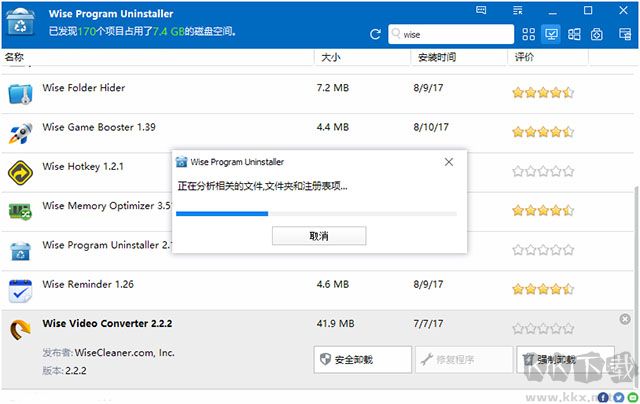Open the Windows apps view icon
Viewport: 640px width, 404px height.
coord(574,34)
